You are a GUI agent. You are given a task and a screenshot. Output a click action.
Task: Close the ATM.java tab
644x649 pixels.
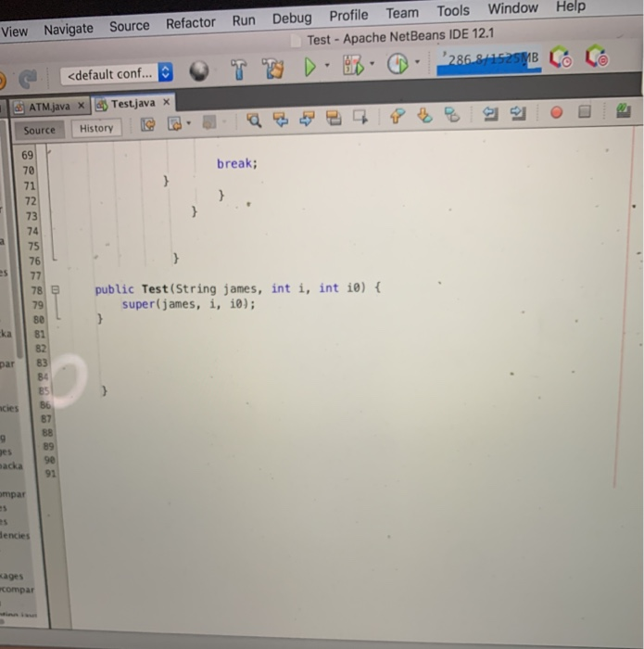[x=81, y=106]
